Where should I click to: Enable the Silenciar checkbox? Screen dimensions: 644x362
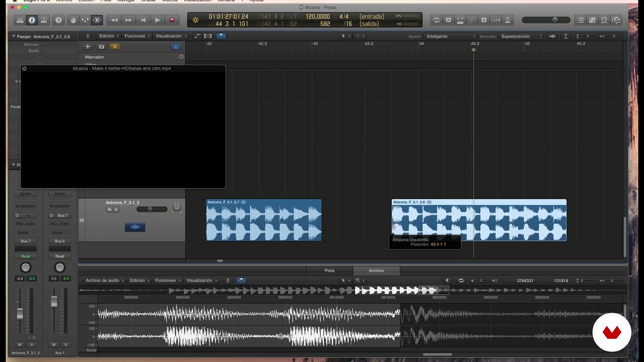[x=43, y=44]
